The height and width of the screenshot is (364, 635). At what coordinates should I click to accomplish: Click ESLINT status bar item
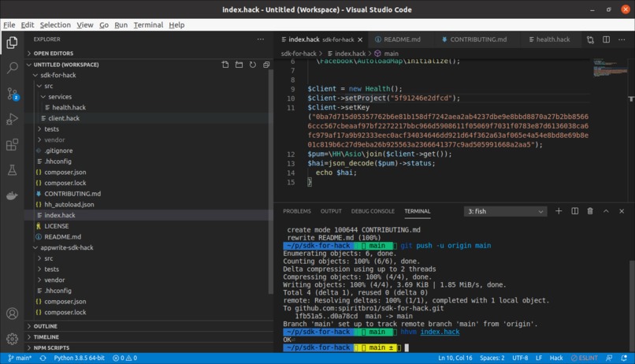click(584, 358)
